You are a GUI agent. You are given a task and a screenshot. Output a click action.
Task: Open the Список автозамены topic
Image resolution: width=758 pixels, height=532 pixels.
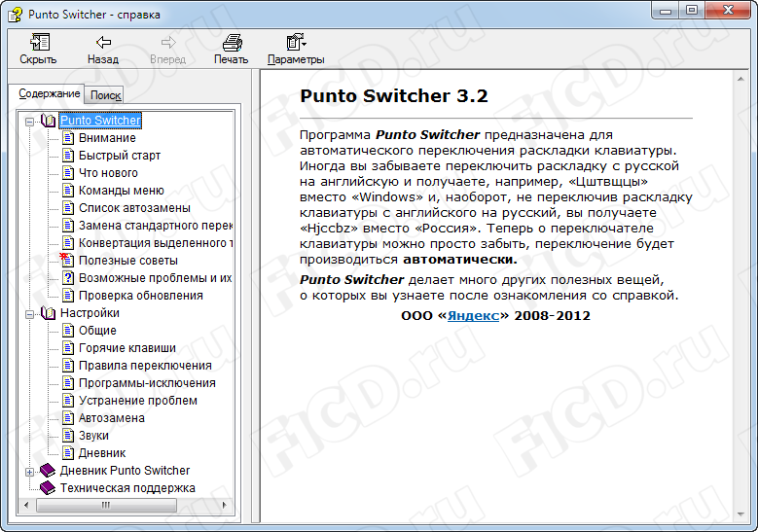[x=134, y=208]
